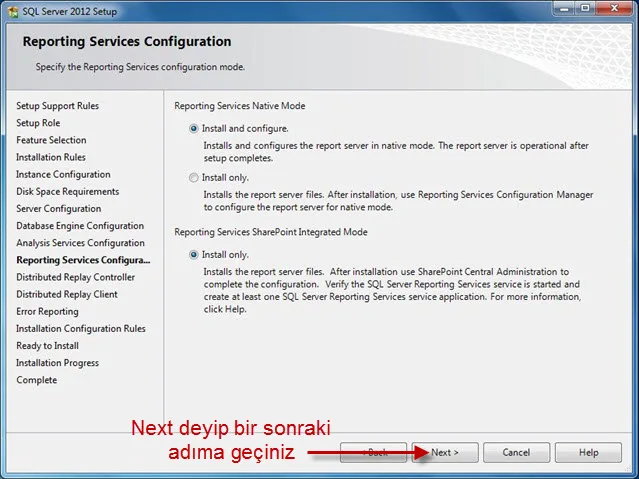Screen dimensions: 639x479
Task: Select 'Feature Selection' step
Action: [x=51, y=140]
